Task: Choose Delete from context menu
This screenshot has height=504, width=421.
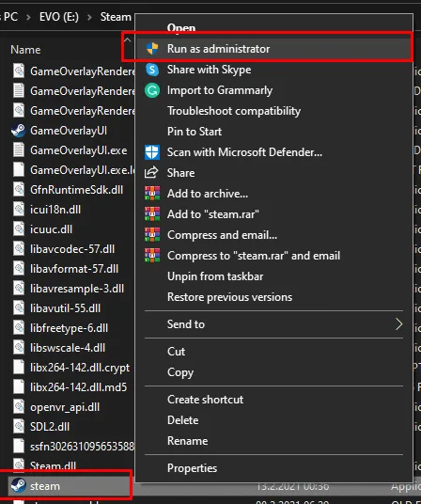Action: (274, 420)
